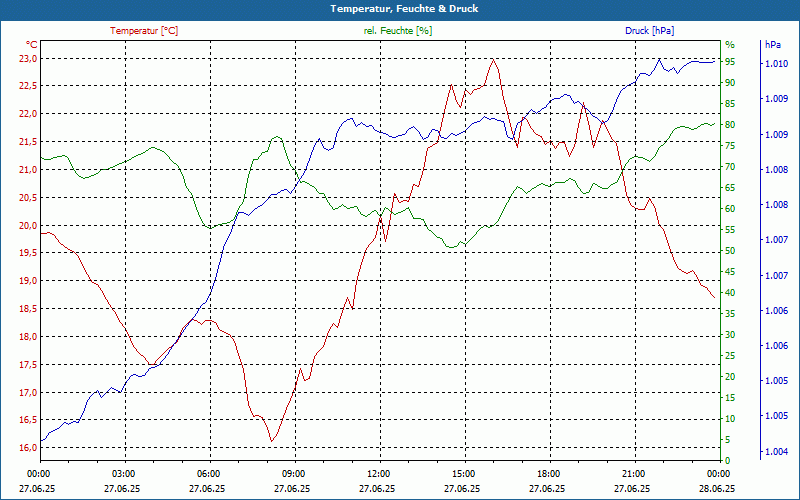This screenshot has width=800, height=500.
Task: Click the 19,5 temperature axis value
Action: tap(28, 253)
